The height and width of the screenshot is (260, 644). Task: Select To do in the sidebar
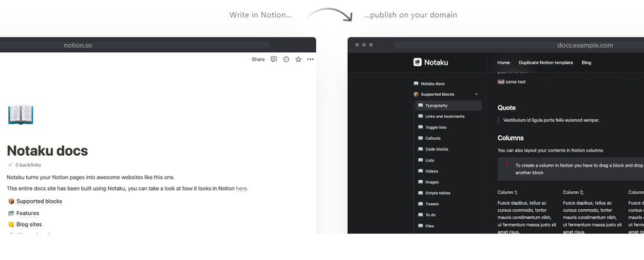(430, 215)
